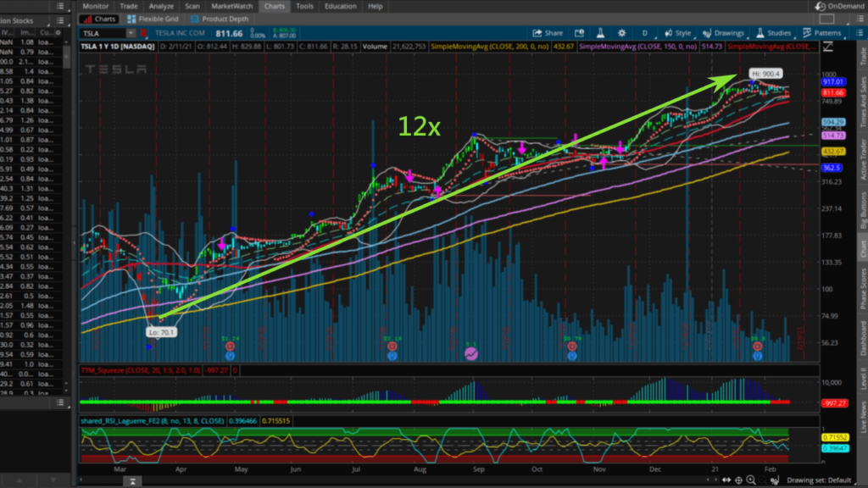868x488 pixels.
Task: Open the Help tab
Action: click(376, 6)
